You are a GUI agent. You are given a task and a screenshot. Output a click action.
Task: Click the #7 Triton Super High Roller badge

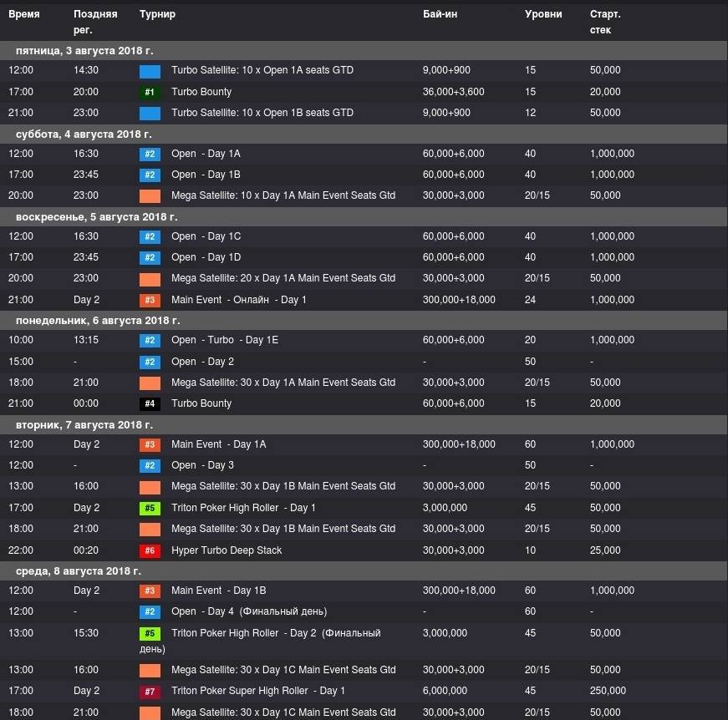(x=150, y=691)
